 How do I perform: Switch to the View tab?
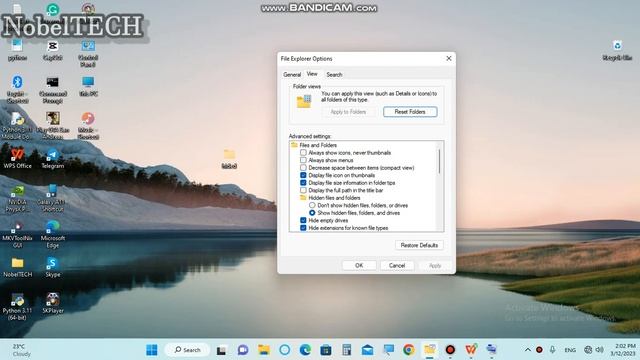coord(312,74)
